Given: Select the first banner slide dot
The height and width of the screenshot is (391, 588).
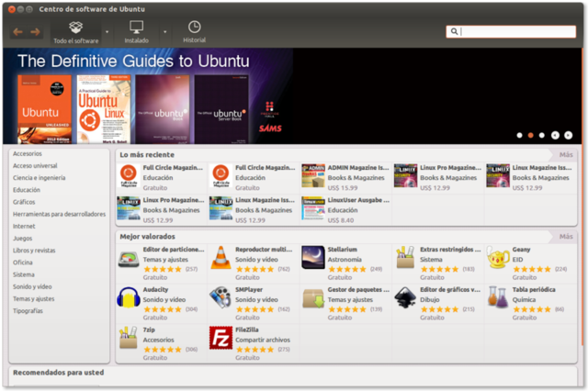Looking at the screenshot, I should pos(519,135).
